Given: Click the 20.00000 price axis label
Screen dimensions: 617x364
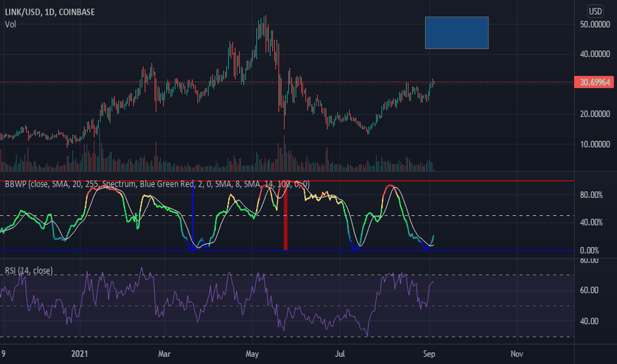Looking at the screenshot, I should [595, 114].
